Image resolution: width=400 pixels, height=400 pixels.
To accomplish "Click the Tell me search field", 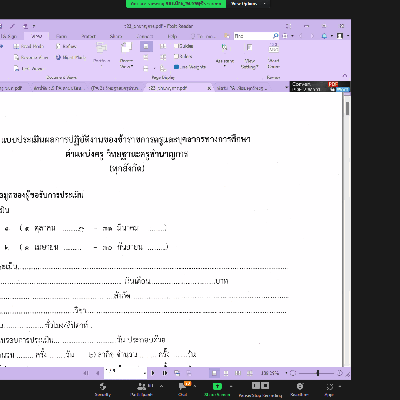I will (203, 36).
